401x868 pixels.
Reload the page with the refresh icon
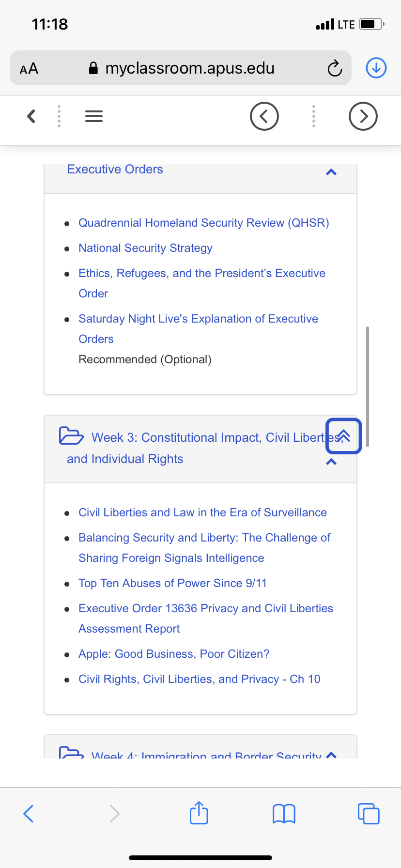click(335, 68)
